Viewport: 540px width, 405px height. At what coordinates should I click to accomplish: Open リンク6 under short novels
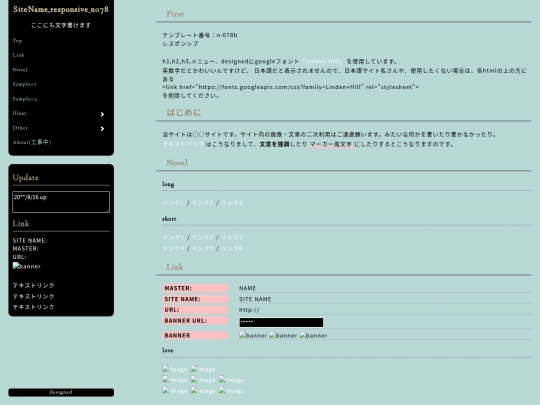pyautogui.click(x=232, y=248)
